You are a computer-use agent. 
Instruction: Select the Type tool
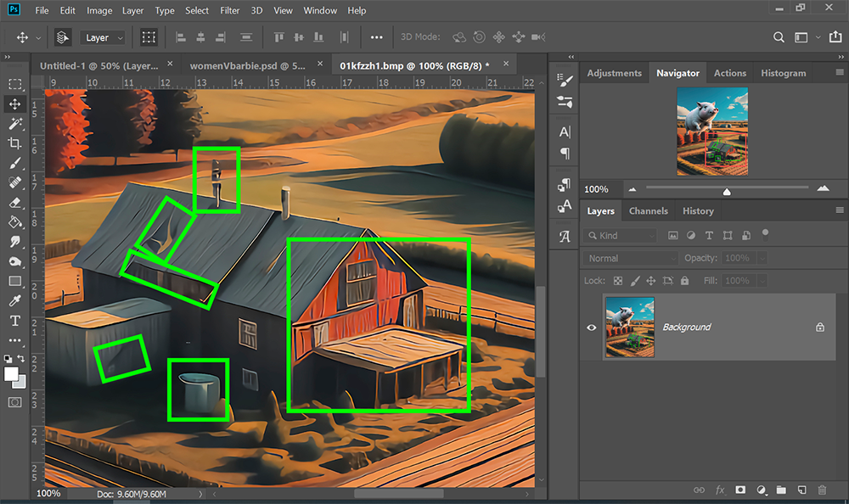[x=14, y=320]
